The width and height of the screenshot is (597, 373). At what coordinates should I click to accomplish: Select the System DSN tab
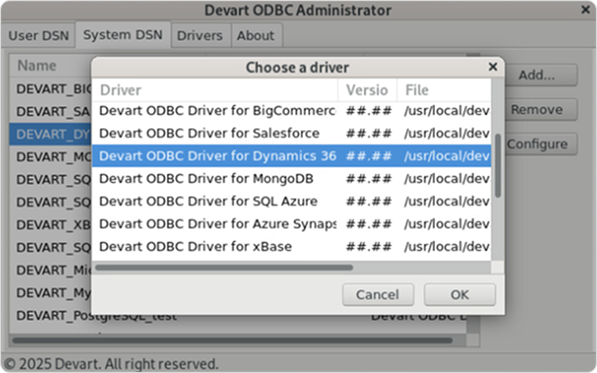123,35
